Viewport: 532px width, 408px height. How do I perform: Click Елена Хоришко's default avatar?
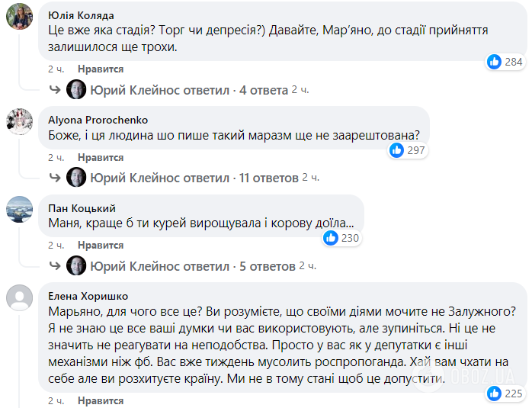[19, 297]
